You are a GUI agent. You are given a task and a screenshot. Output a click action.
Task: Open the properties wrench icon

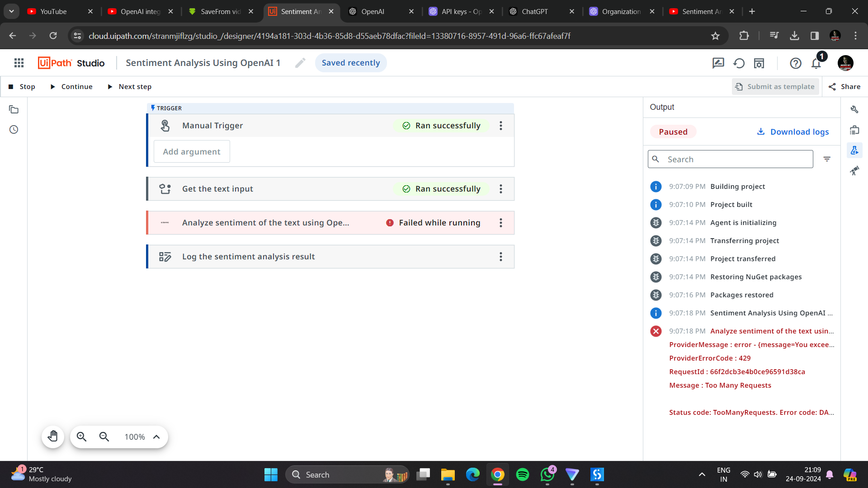pyautogui.click(x=854, y=110)
